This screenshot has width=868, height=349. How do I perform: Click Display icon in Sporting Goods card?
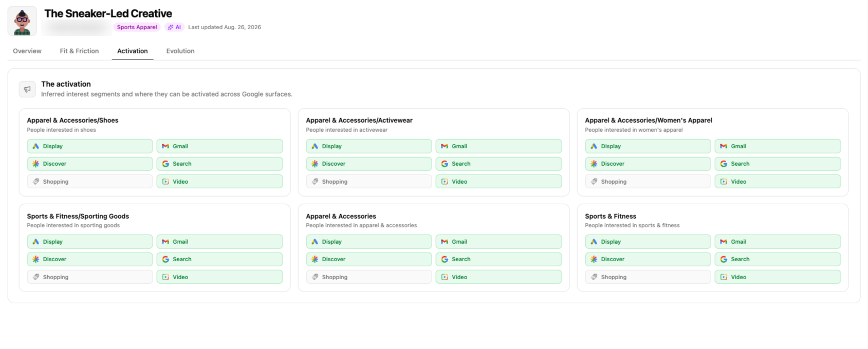pos(36,242)
